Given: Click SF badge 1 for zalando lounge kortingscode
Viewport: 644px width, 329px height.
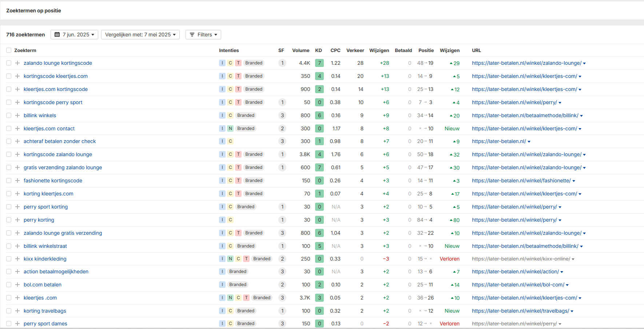Looking at the screenshot, I should point(282,63).
